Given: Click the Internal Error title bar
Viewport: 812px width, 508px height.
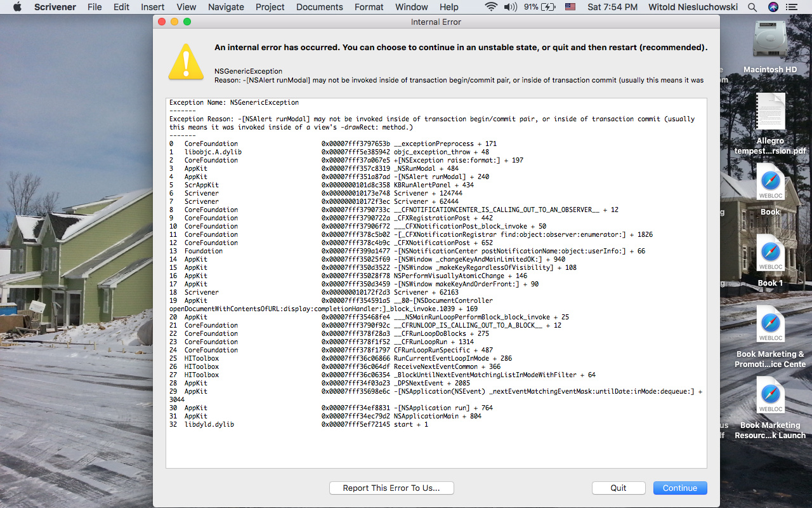Looking at the screenshot, I should pyautogui.click(x=436, y=22).
